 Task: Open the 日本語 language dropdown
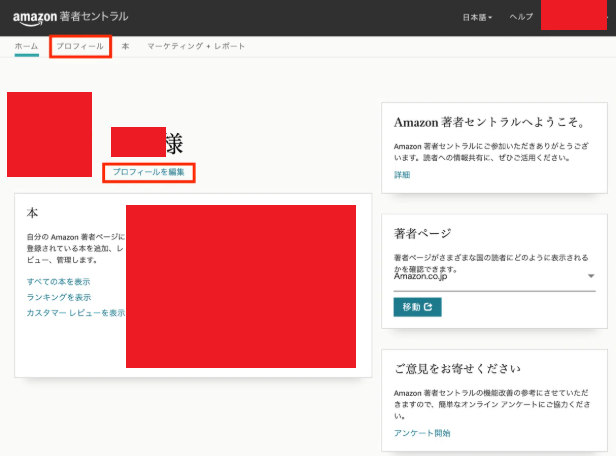[x=477, y=17]
